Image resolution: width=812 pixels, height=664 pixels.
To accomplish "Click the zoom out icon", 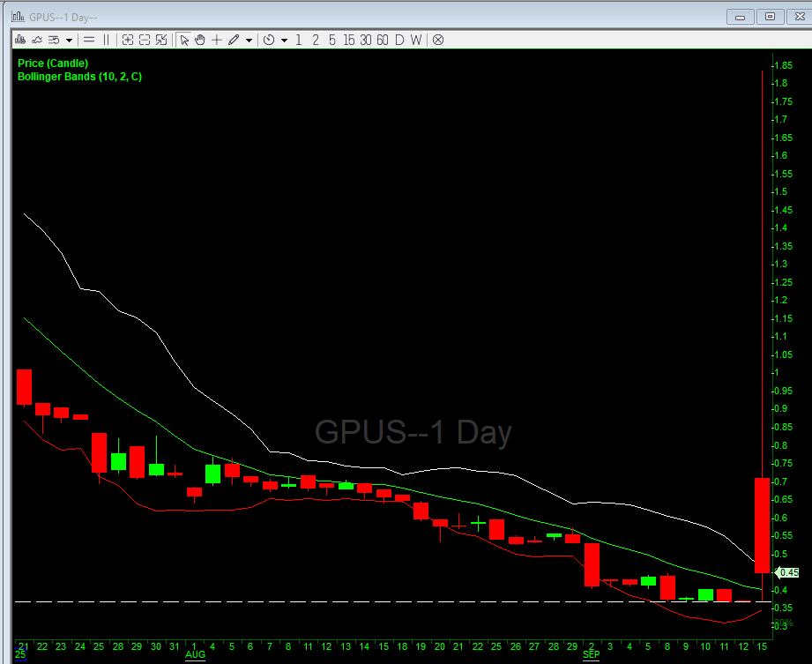I will pos(145,40).
